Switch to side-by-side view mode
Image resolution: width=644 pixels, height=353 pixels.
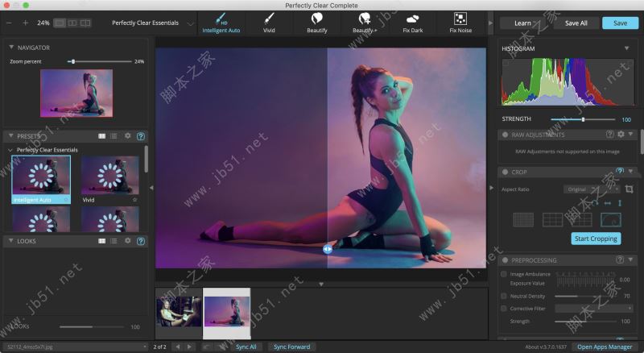(x=85, y=23)
